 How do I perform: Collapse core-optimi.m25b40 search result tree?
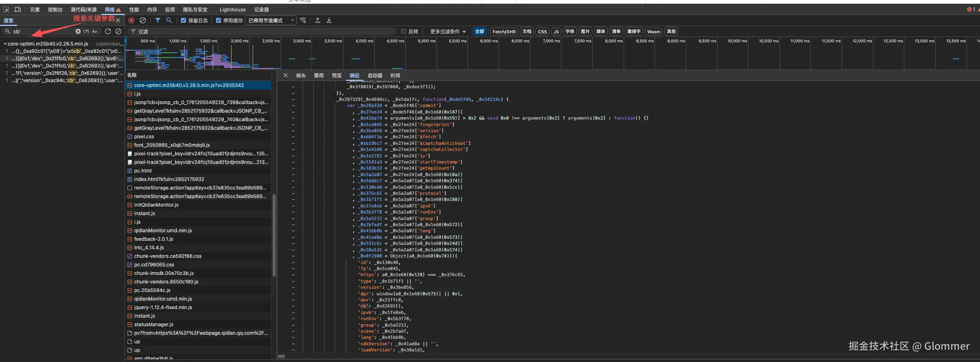(x=5, y=44)
